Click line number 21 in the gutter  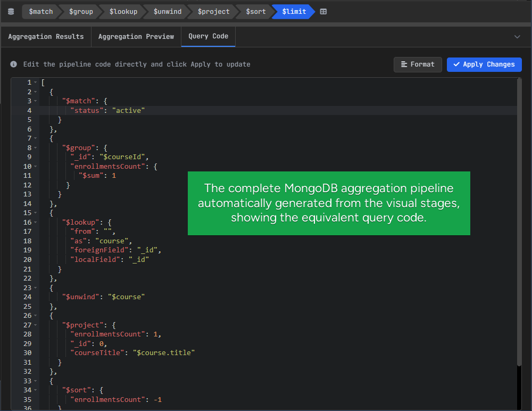point(27,269)
